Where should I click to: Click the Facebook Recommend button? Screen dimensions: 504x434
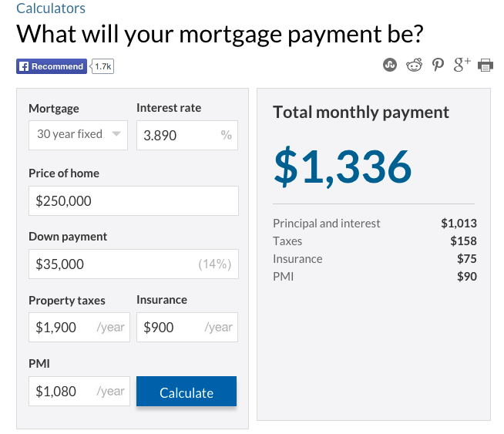coord(52,66)
